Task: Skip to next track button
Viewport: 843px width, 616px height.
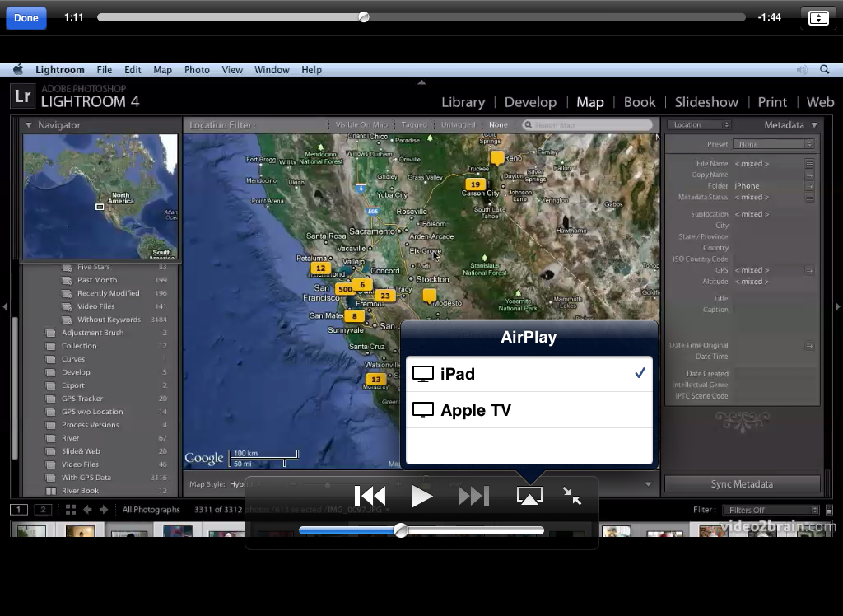Action: 473,496
